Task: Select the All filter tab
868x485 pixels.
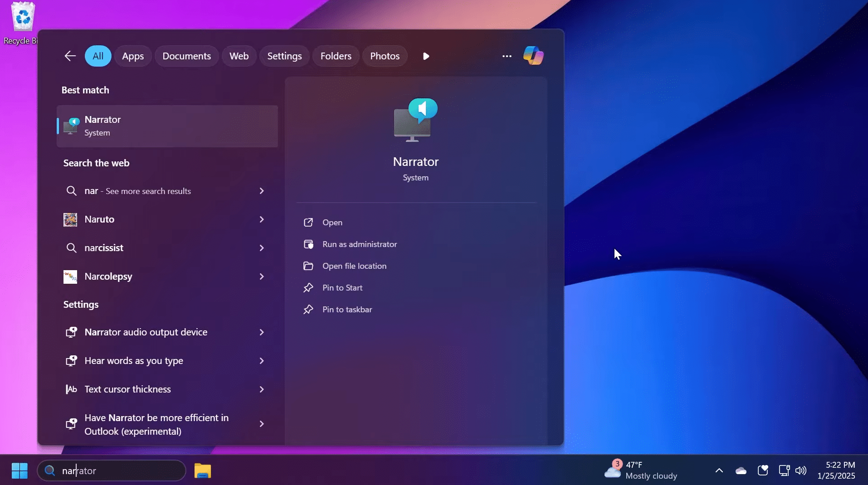Action: pyautogui.click(x=98, y=56)
